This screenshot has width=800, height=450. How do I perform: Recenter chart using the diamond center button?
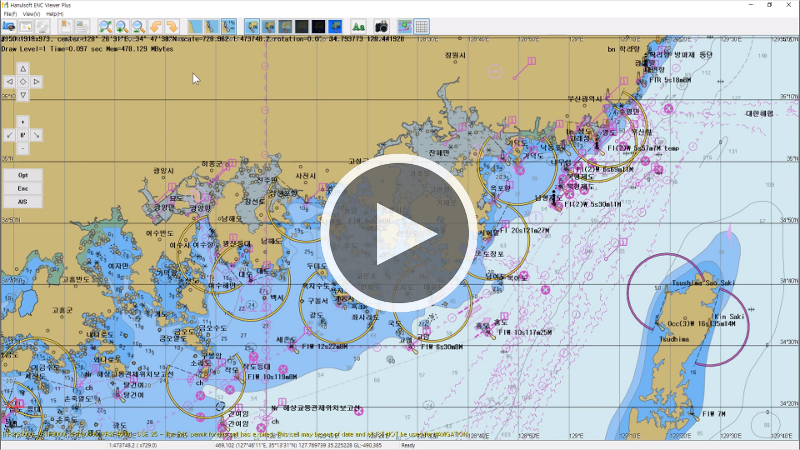(23, 81)
